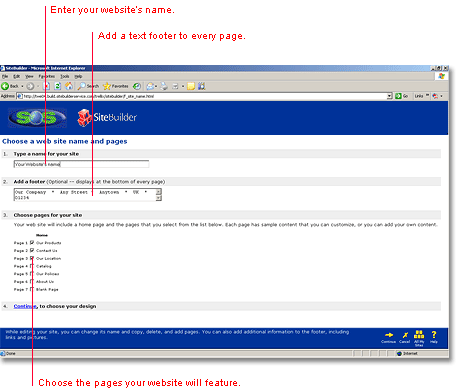The height and width of the screenshot is (392, 459).
Task: Click the 'Choose a web site name and pages' heading
Action: [x=65, y=141]
